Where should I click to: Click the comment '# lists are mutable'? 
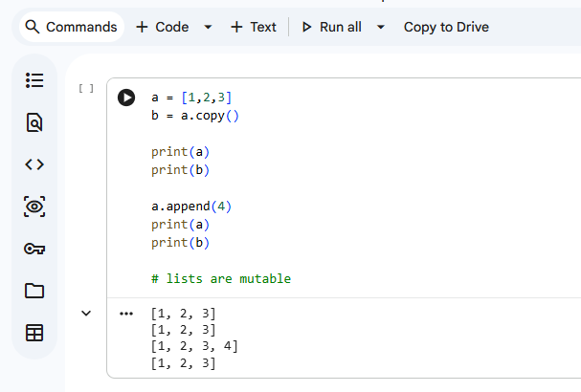tap(221, 279)
